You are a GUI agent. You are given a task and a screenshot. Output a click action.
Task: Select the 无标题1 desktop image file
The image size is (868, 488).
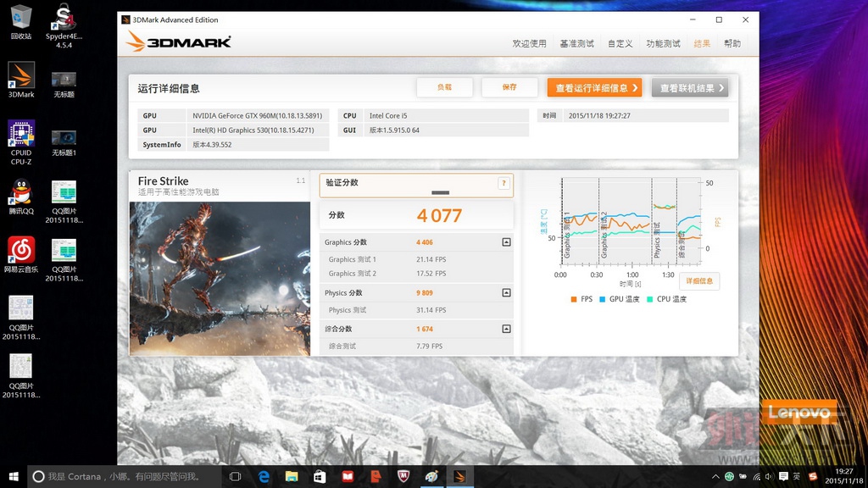pos(64,143)
